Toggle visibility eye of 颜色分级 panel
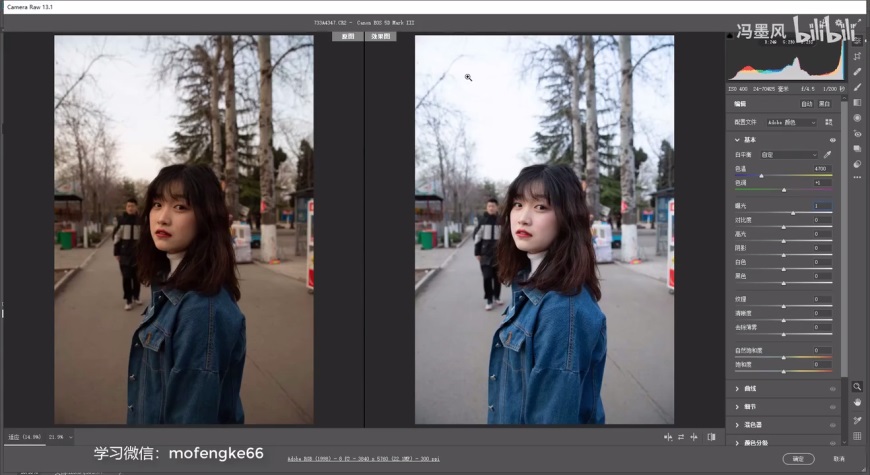 (x=832, y=443)
